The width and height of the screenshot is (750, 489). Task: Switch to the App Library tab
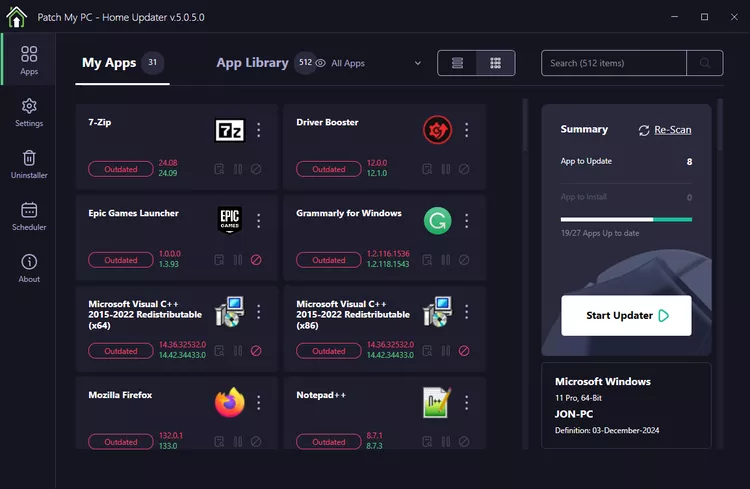pos(252,63)
